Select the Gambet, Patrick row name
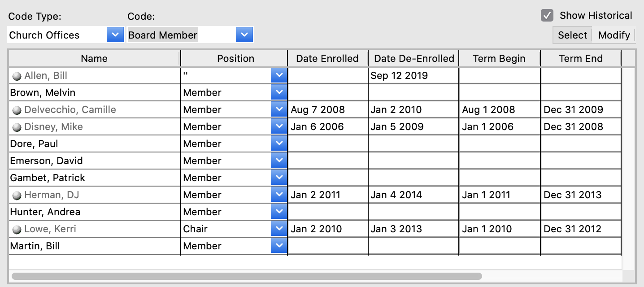This screenshot has height=287, width=644. click(48, 178)
